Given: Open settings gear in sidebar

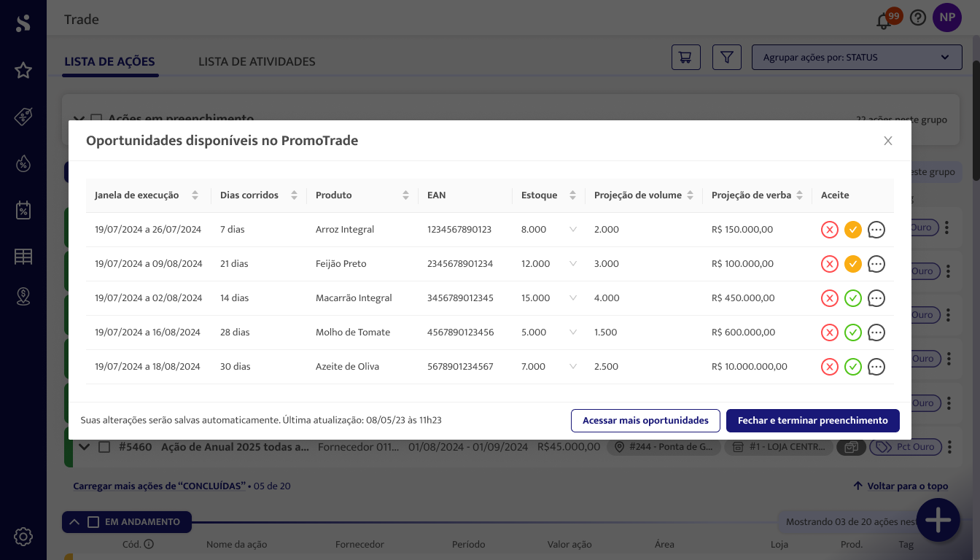Looking at the screenshot, I should coord(23,537).
